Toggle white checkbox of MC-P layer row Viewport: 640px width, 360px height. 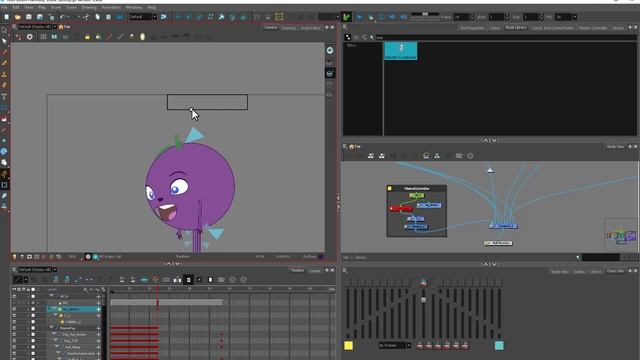[x=33, y=296]
